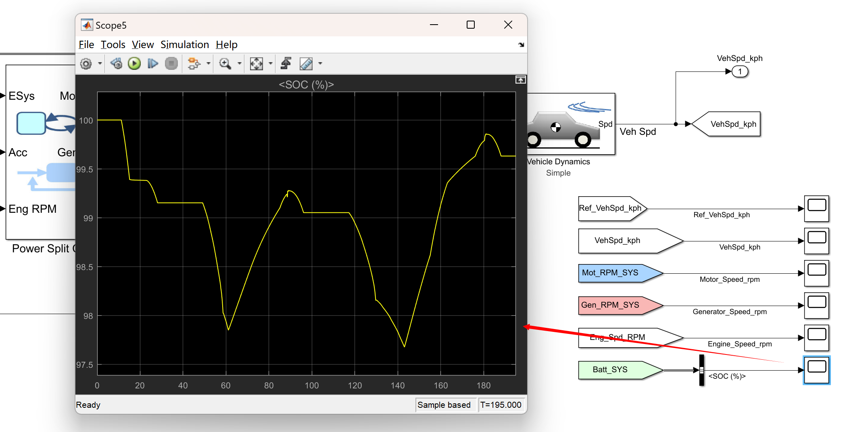The height and width of the screenshot is (432, 868).
Task: Open the Simulation menu
Action: [185, 44]
